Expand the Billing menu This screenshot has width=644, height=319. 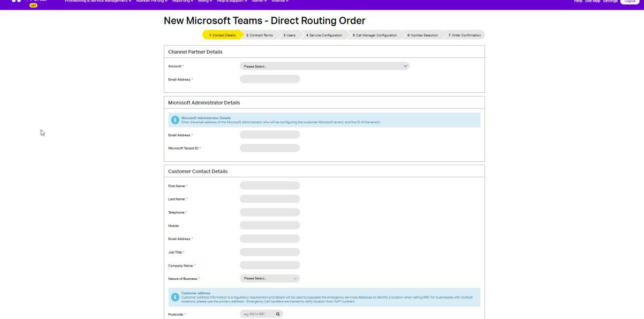(205, 1)
